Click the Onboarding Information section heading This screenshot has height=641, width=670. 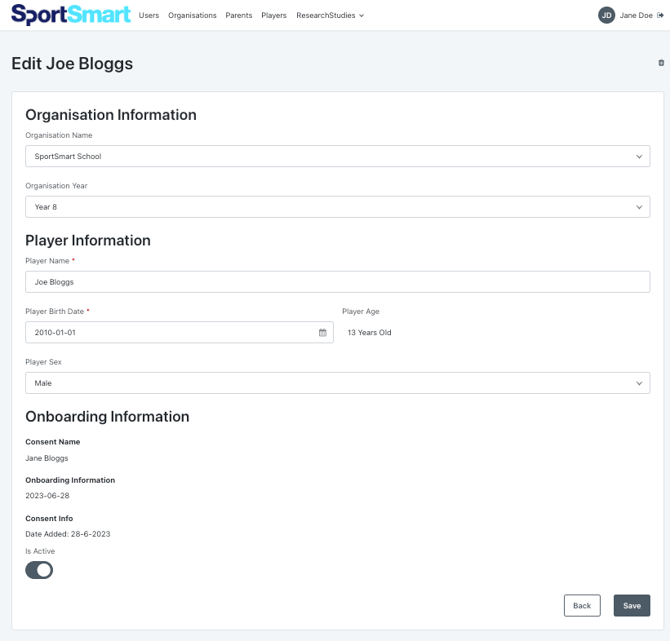click(x=107, y=417)
